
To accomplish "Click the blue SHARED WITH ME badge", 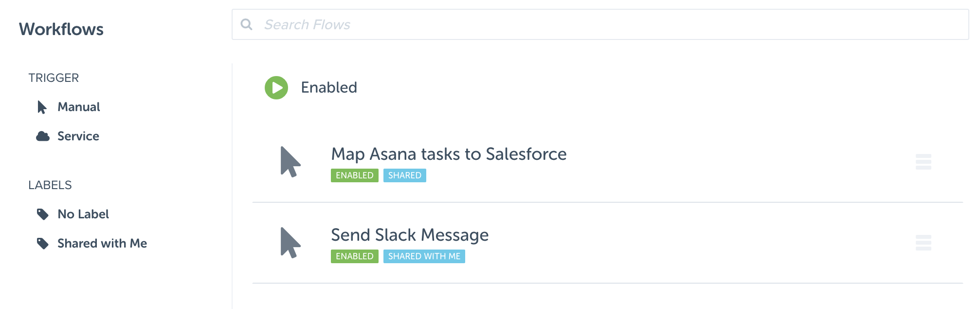I will [424, 256].
